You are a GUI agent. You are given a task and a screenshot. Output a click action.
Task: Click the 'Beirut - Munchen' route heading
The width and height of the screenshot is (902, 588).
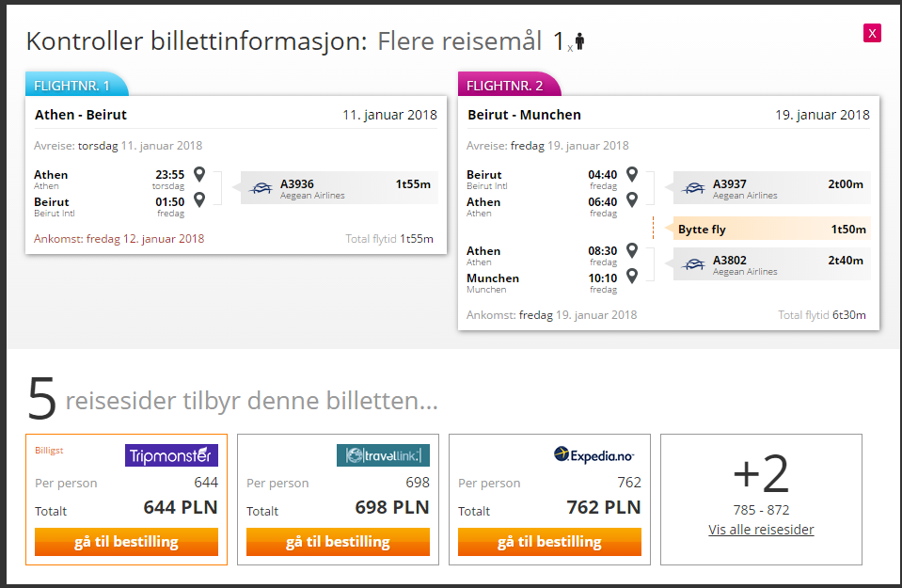click(524, 115)
